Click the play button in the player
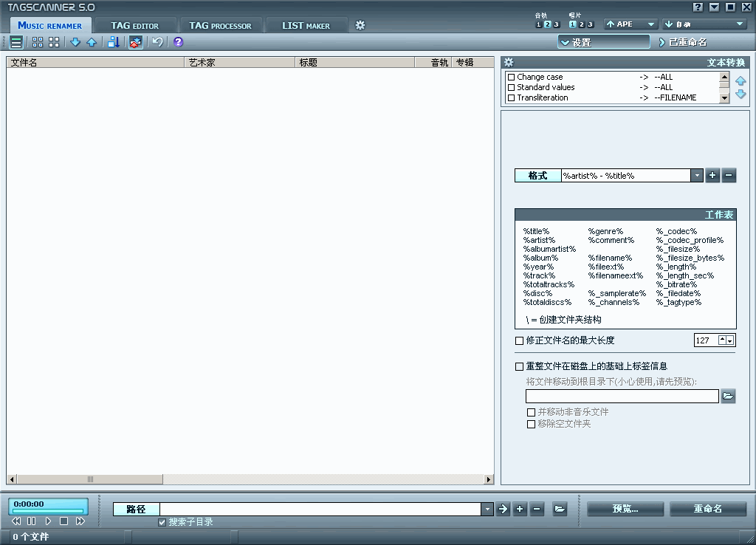Viewport: 756px width, 545px height. (x=48, y=521)
